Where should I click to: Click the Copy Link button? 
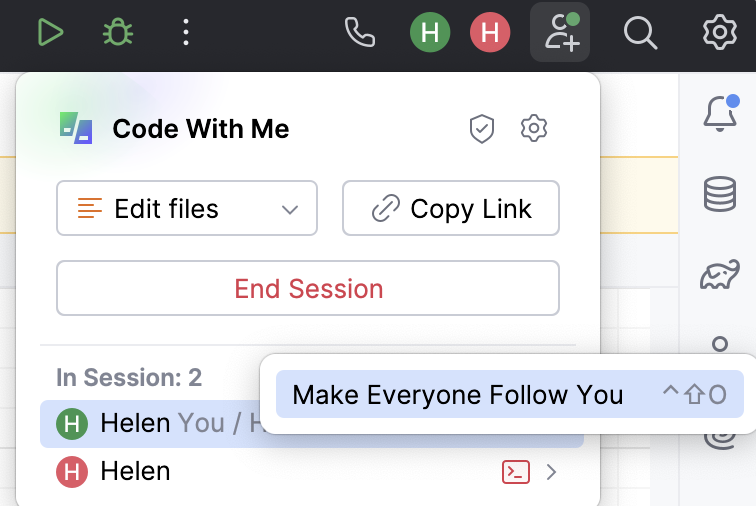point(450,209)
